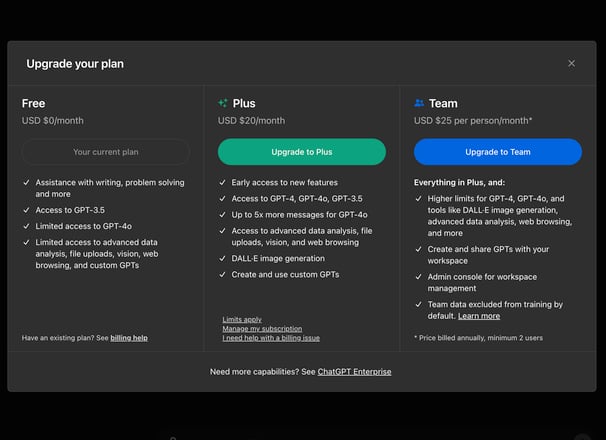Click checkmark beside Assistance with writing

click(26, 182)
